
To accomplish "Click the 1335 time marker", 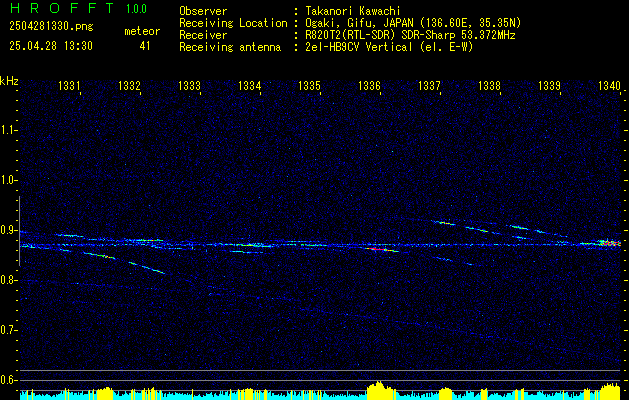I will pos(310,85).
